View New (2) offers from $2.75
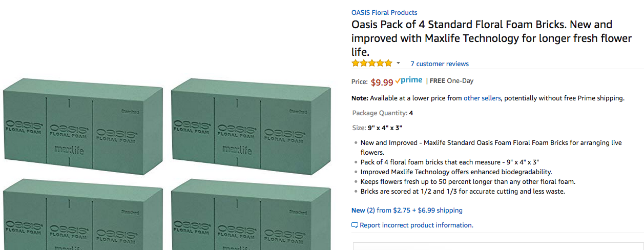 pos(407,210)
